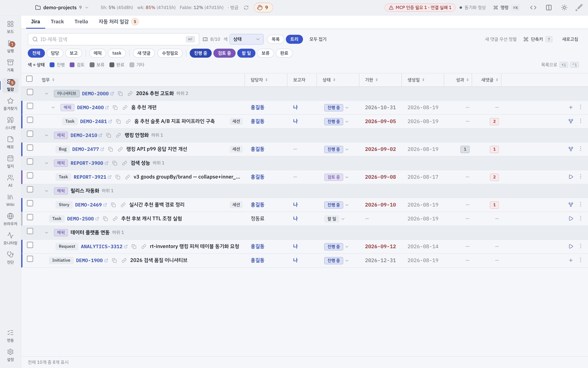
Task: Click the sync refresh icon in top bar
Action: pos(246,7)
